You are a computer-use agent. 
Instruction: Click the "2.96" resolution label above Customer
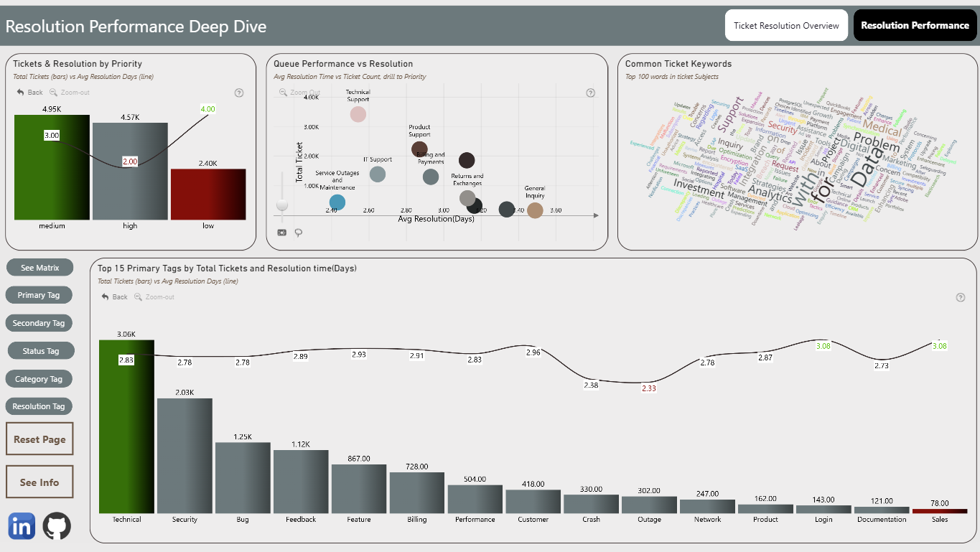[x=533, y=352]
